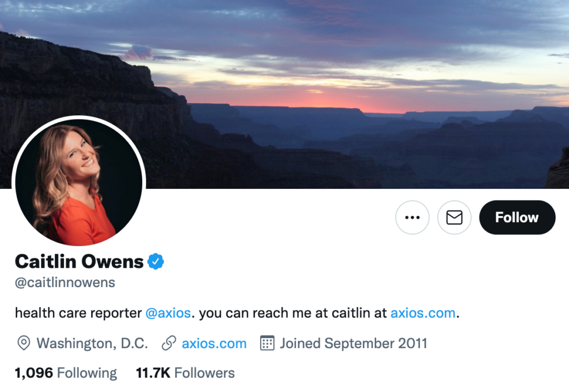
Task: Select the Washington, D.C. location text
Action: [x=92, y=343]
